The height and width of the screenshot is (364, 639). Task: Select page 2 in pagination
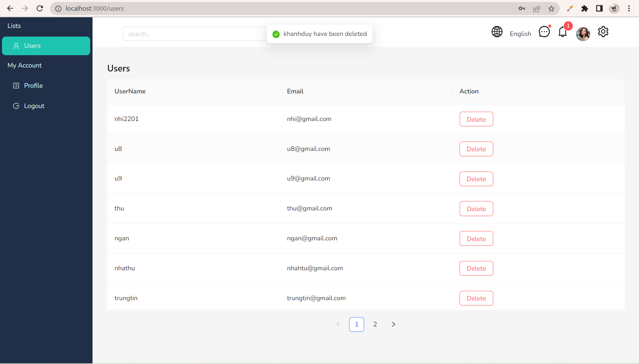[x=375, y=324]
